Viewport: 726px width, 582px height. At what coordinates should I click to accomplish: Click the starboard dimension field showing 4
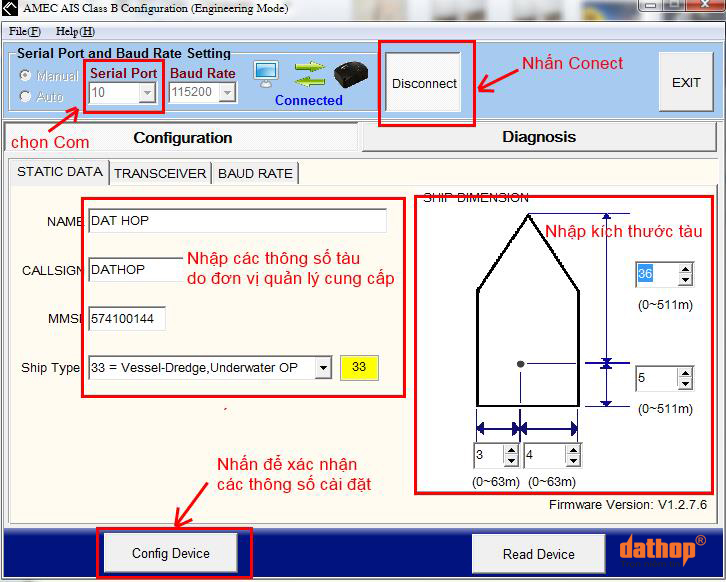pos(545,455)
